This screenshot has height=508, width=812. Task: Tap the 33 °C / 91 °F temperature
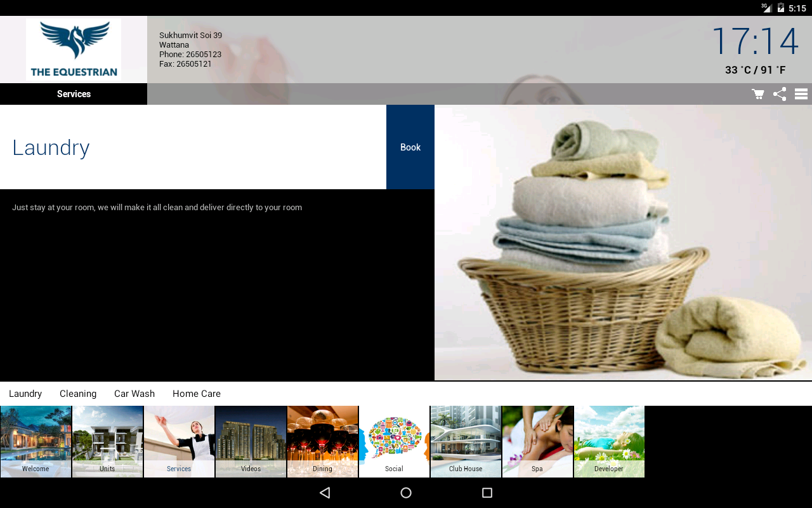pos(756,70)
